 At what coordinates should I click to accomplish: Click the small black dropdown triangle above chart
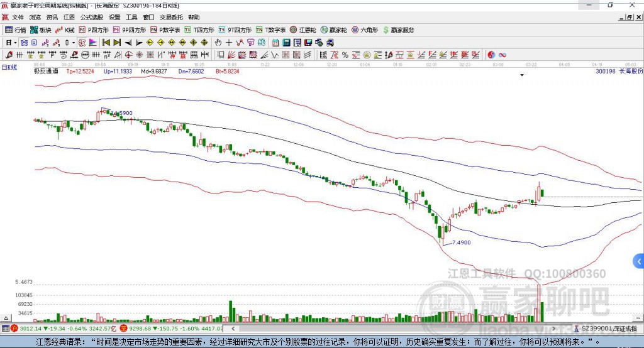tap(522, 75)
